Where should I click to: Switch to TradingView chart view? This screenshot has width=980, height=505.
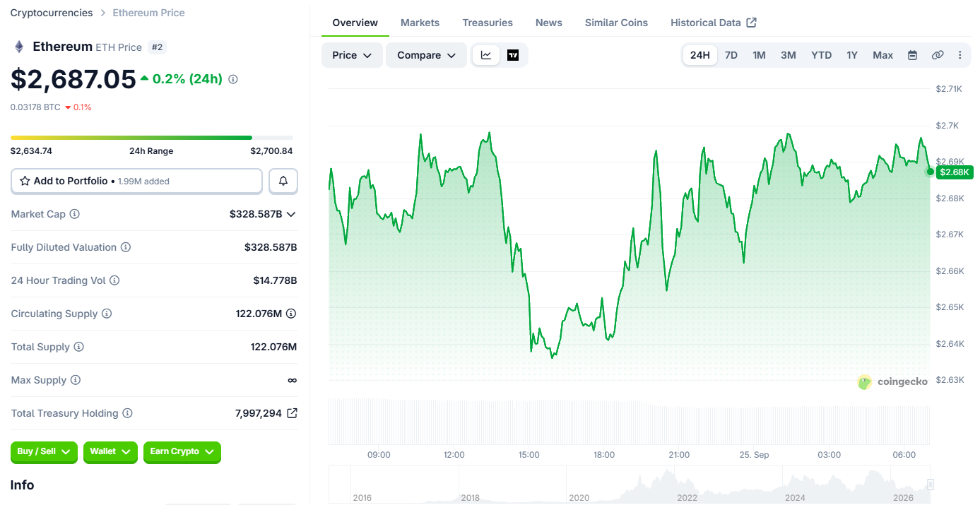(513, 55)
